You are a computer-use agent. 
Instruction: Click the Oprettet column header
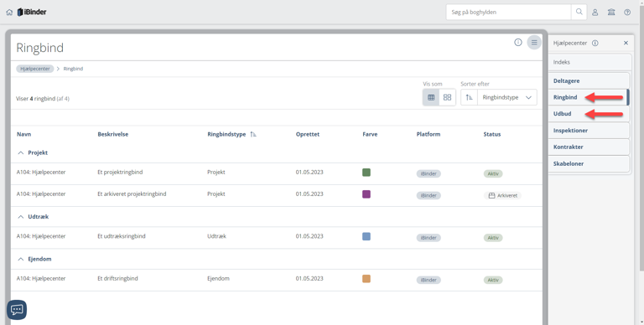[308, 134]
